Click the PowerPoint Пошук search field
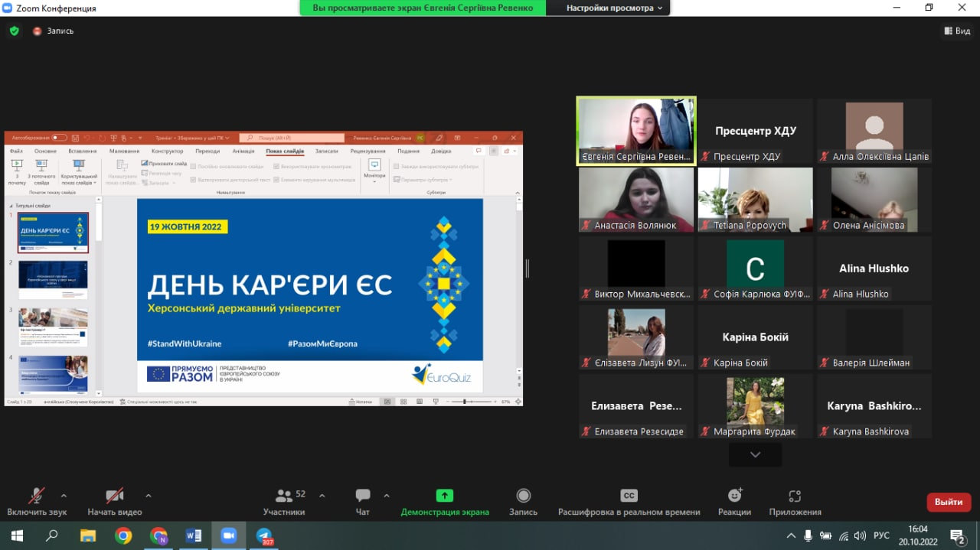 [x=291, y=138]
